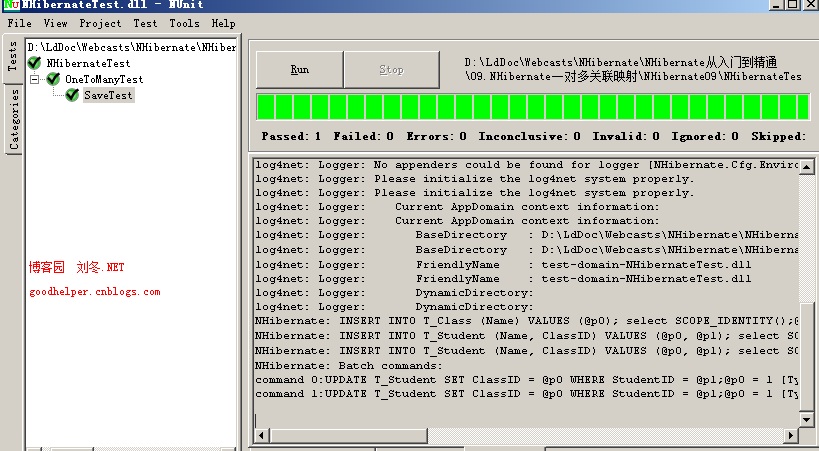This screenshot has width=819, height=451.
Task: Click the 'Ignored: 0' status text
Action: tap(705, 136)
